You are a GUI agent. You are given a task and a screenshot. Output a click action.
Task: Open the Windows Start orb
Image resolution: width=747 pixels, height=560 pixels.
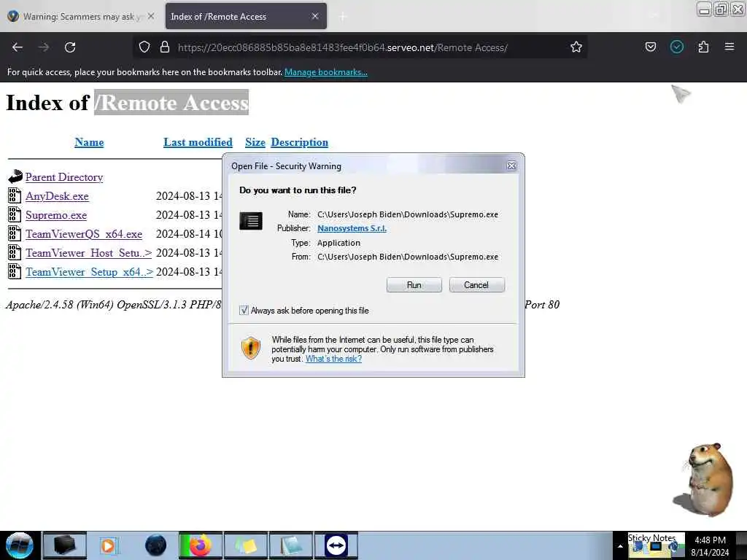tap(19, 545)
